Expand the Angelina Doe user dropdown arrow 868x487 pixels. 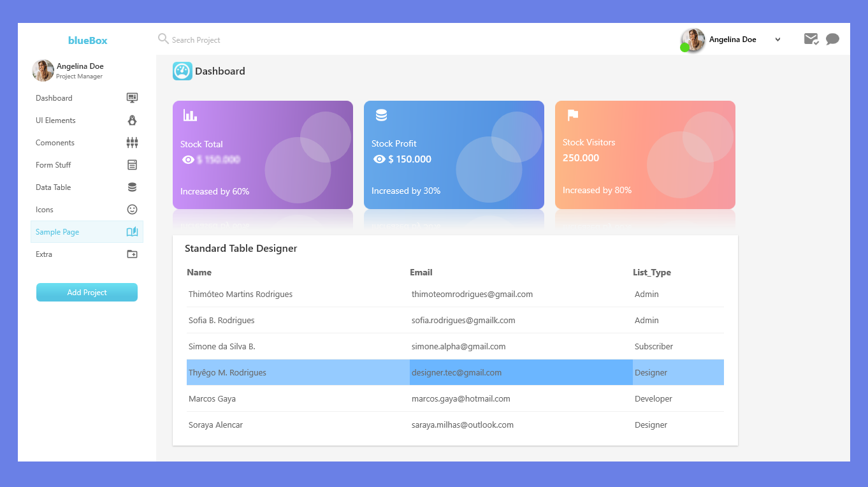tap(778, 40)
